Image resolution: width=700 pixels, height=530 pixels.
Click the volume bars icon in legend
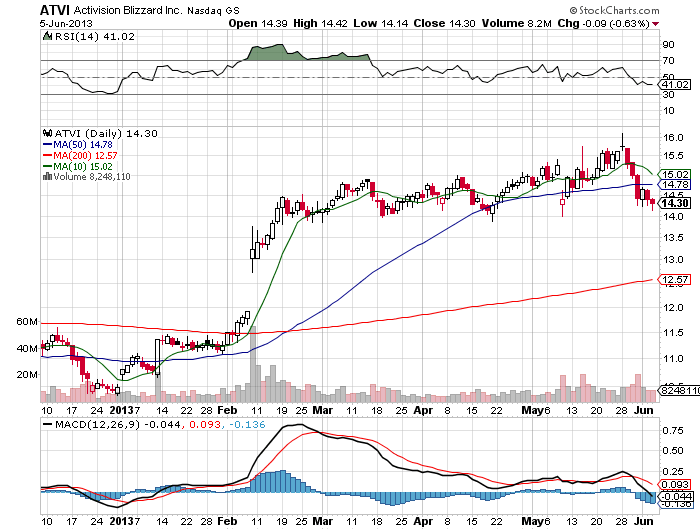click(x=47, y=177)
